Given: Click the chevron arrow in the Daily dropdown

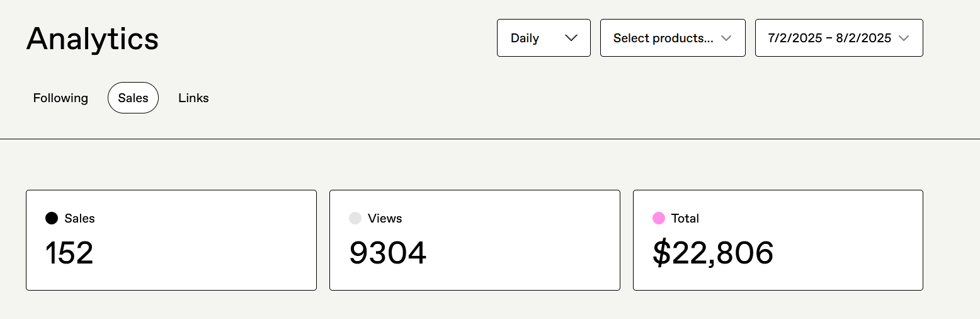Looking at the screenshot, I should pyautogui.click(x=571, y=38).
